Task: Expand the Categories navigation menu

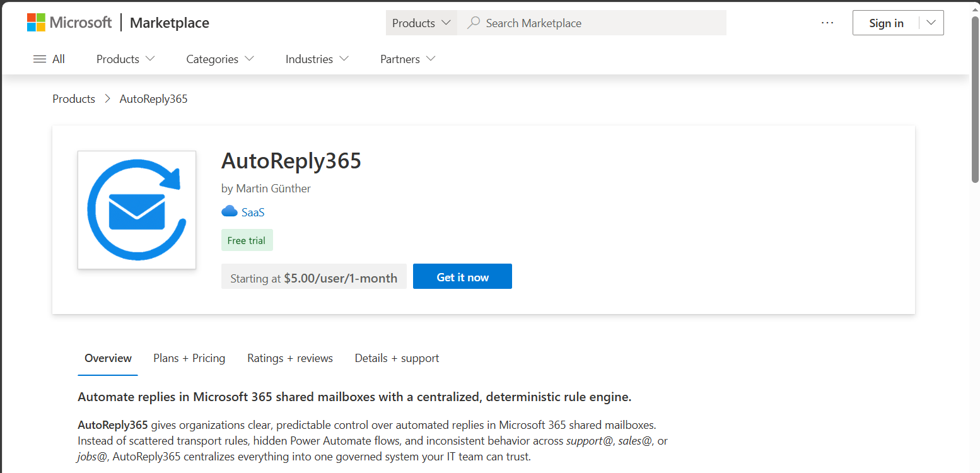Action: 220,59
